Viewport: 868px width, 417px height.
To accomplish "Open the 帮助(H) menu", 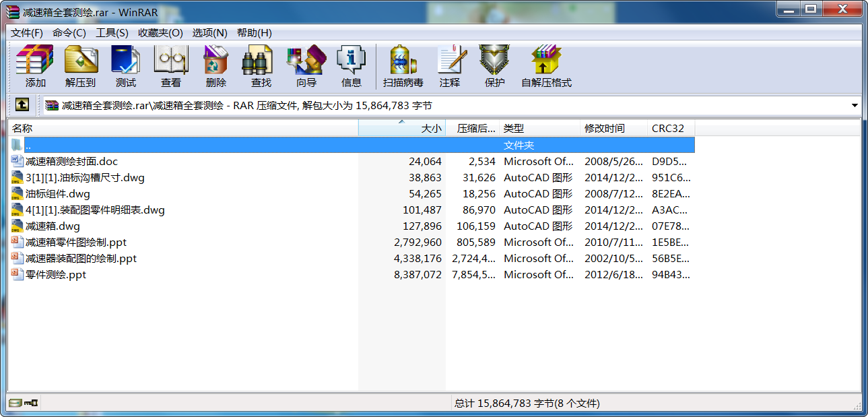I will (x=254, y=32).
